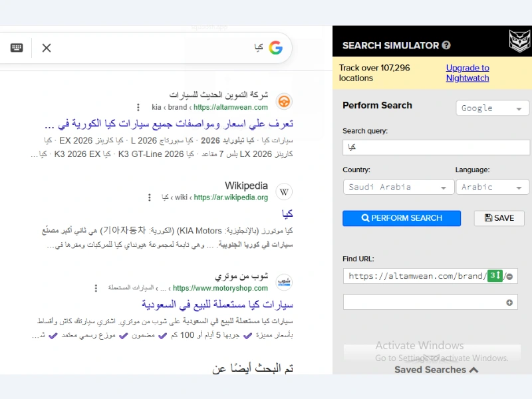Clear the search query with the X icon
This screenshot has width=532, height=399.
point(47,47)
